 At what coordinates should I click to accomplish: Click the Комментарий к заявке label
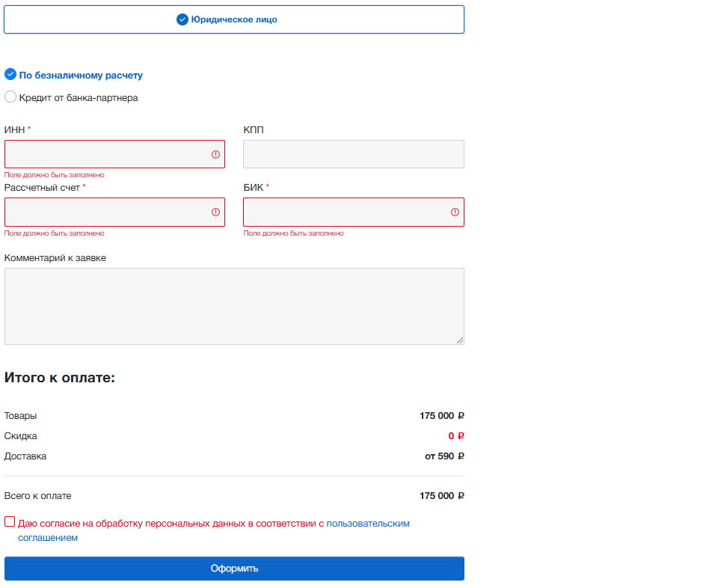point(55,258)
